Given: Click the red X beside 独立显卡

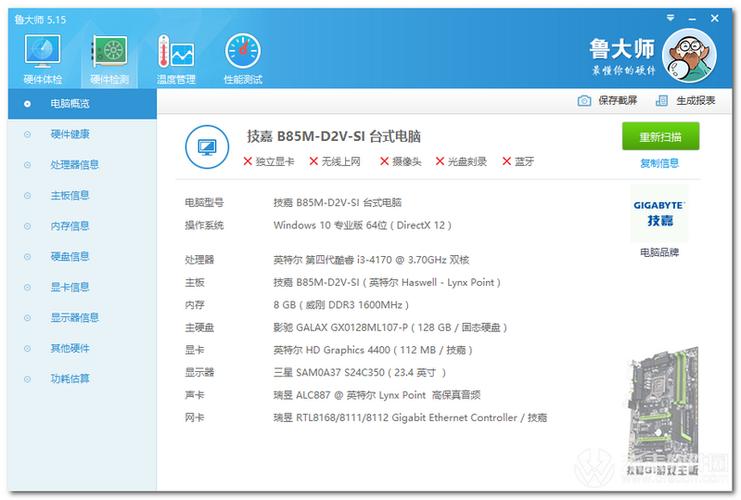Looking at the screenshot, I should click(x=247, y=162).
